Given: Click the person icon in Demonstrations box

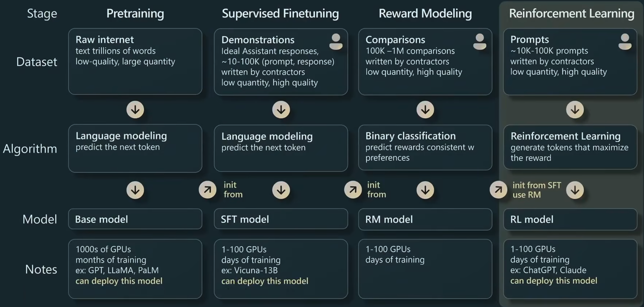Looking at the screenshot, I should [x=336, y=41].
